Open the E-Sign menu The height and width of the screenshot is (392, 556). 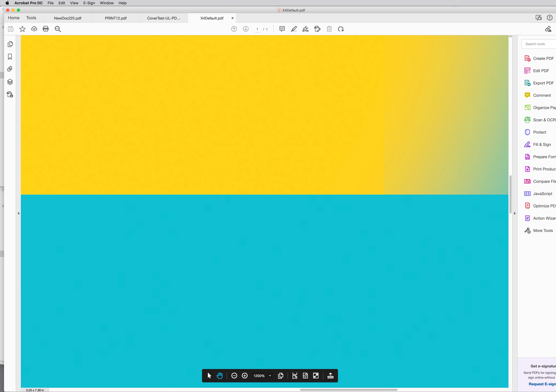point(89,3)
